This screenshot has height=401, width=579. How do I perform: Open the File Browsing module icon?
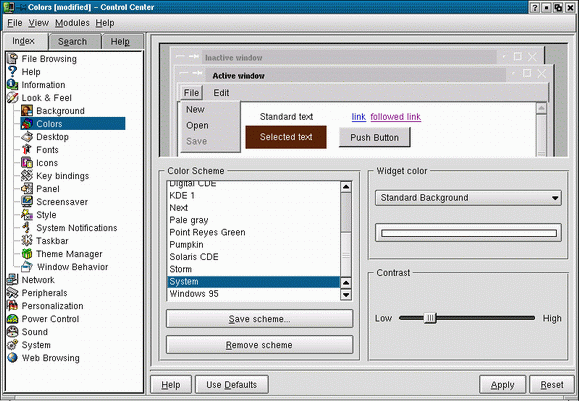[13, 59]
